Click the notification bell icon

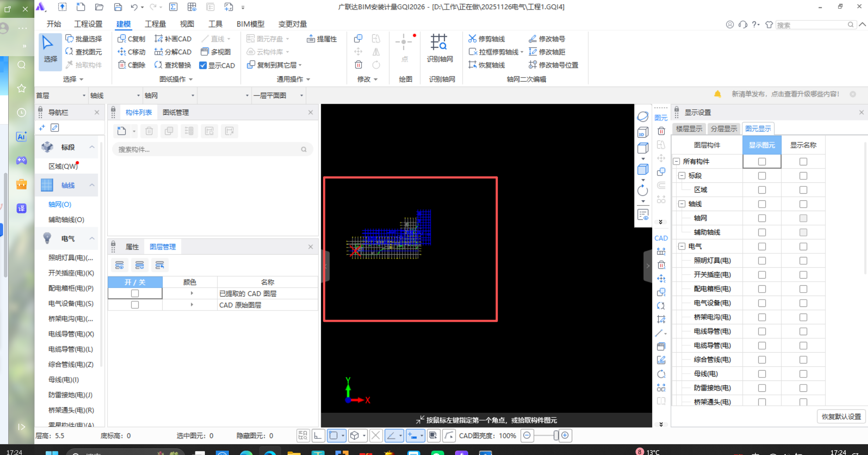[x=717, y=94]
